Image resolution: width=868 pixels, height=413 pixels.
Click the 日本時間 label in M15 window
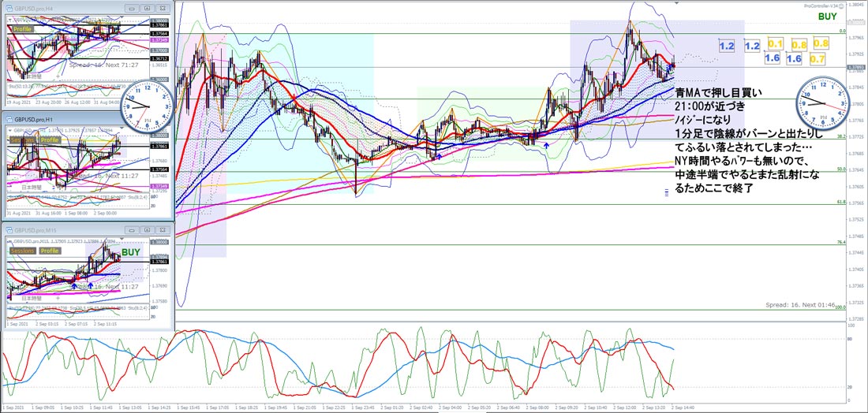(x=33, y=298)
